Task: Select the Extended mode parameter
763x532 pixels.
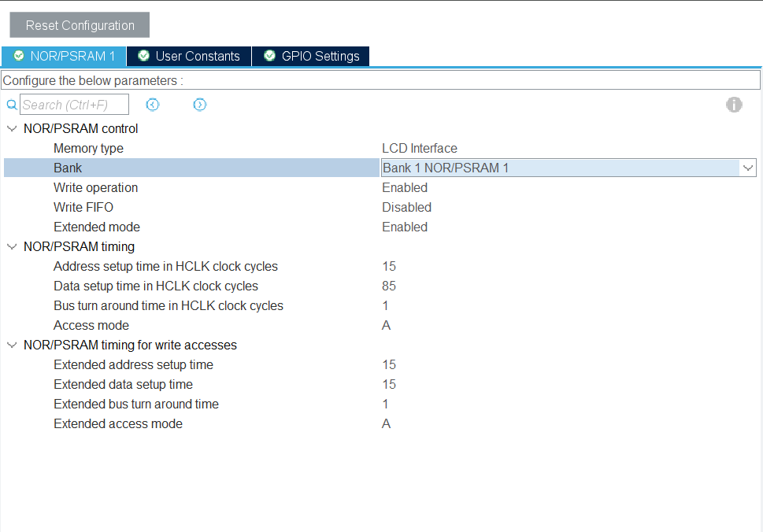Action: coord(96,227)
